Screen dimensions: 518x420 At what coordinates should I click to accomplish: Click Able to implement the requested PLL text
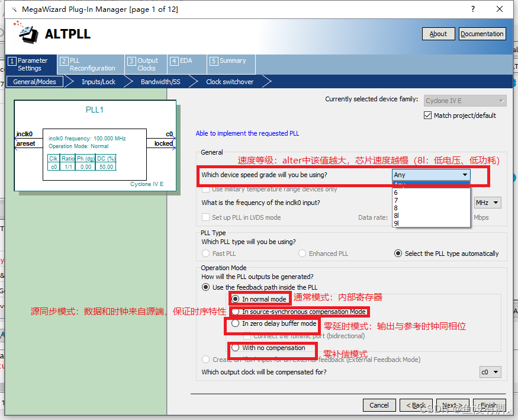[247, 133]
